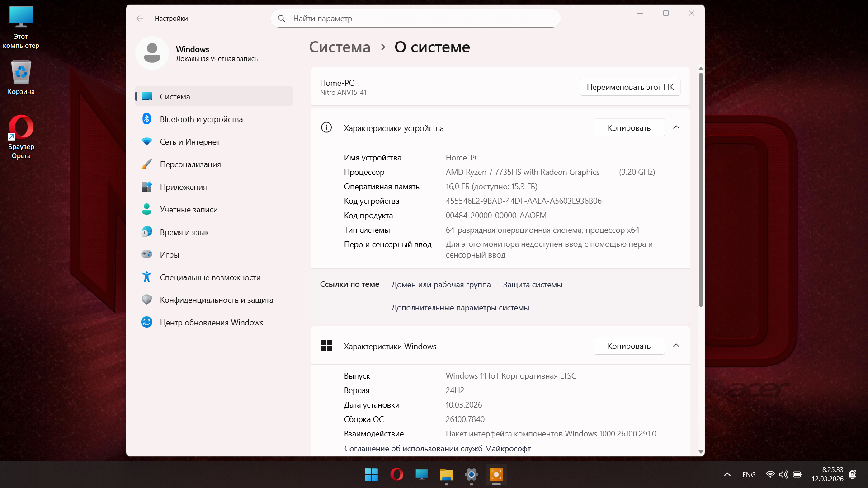Click the Конфиденциальность и защита shield icon
The image size is (868, 488).
coord(146,300)
